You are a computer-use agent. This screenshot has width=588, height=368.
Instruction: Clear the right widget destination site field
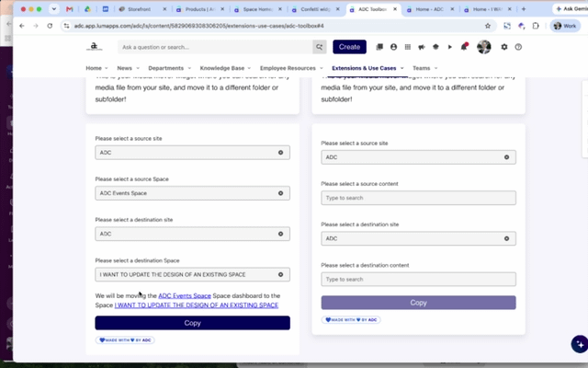506,238
